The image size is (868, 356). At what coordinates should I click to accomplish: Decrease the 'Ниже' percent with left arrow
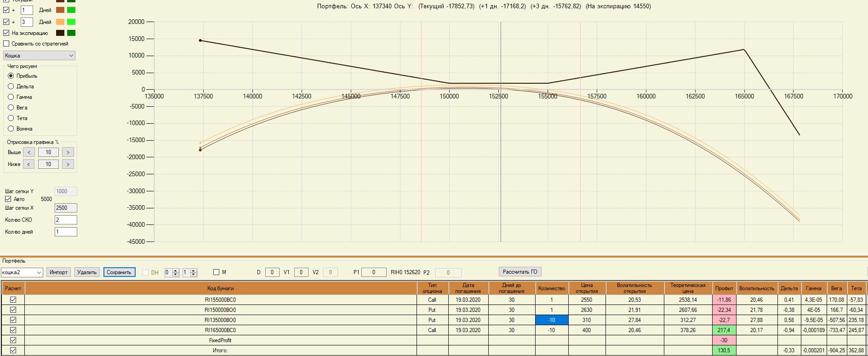click(x=29, y=164)
